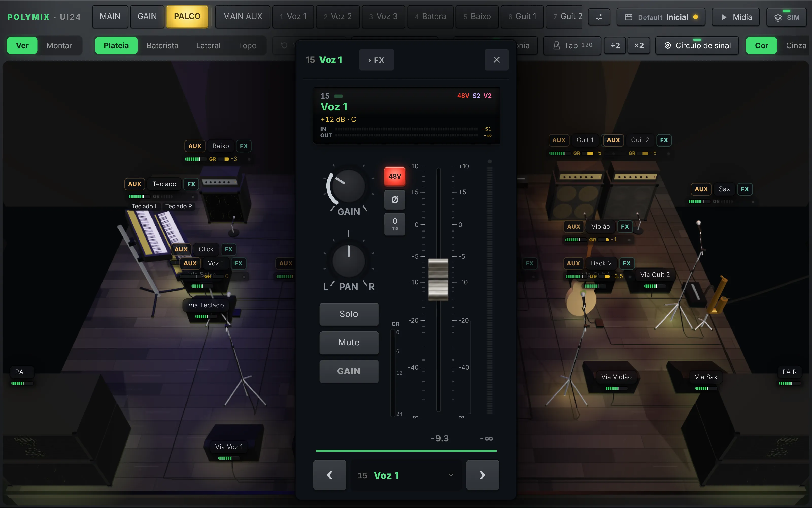
Task: Click the AUX badge next to Sax
Action: (x=701, y=189)
